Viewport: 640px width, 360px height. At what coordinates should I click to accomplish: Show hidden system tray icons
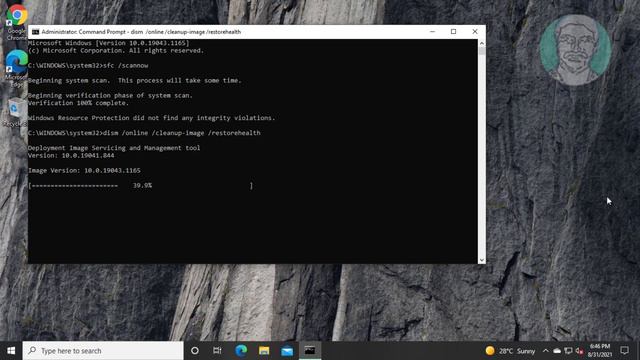545,351
